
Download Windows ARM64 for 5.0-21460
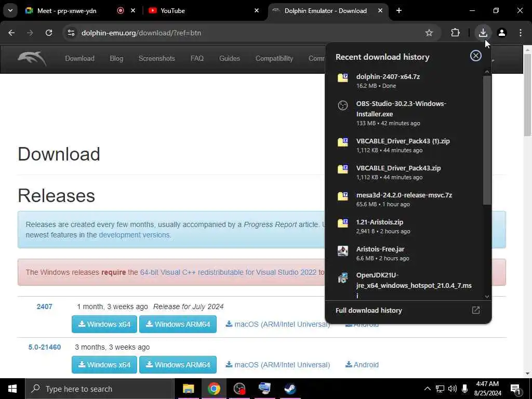[x=178, y=365]
